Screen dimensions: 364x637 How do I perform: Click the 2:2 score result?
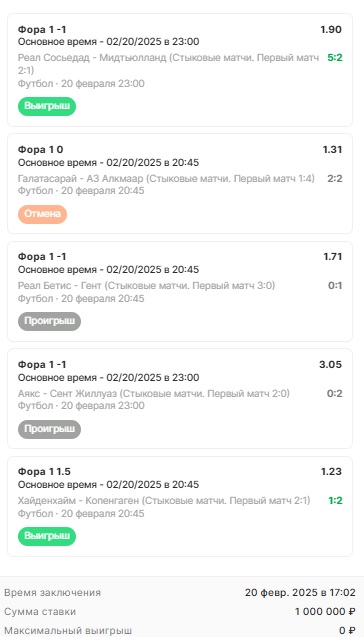coord(335,178)
